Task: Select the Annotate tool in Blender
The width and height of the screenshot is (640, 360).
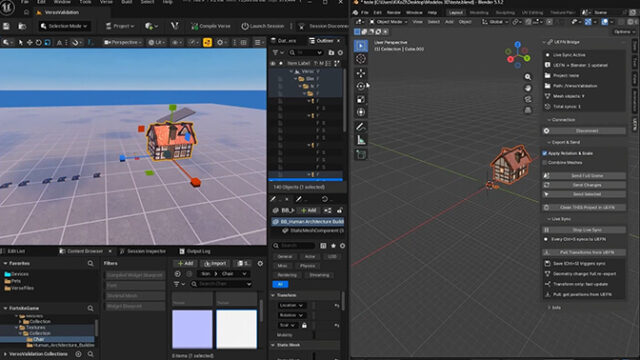Action: (361, 127)
